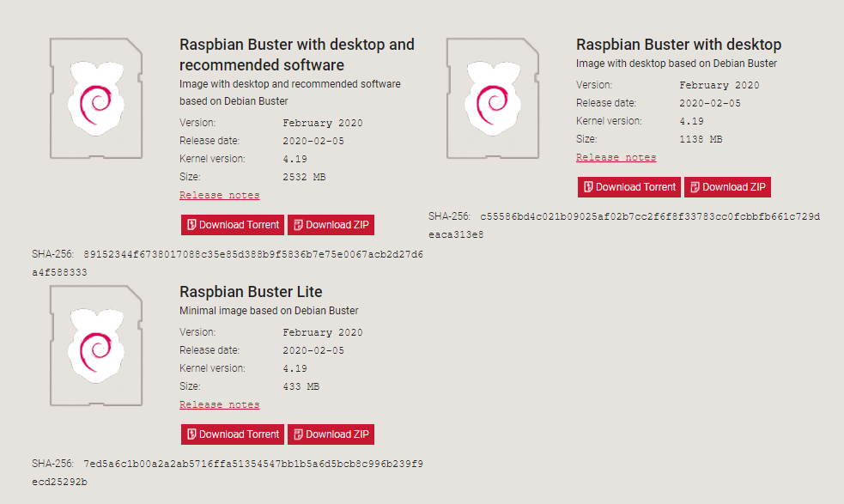Download Torrent for Raspbian Buster Lite
This screenshot has width=844, height=504.
click(x=233, y=434)
